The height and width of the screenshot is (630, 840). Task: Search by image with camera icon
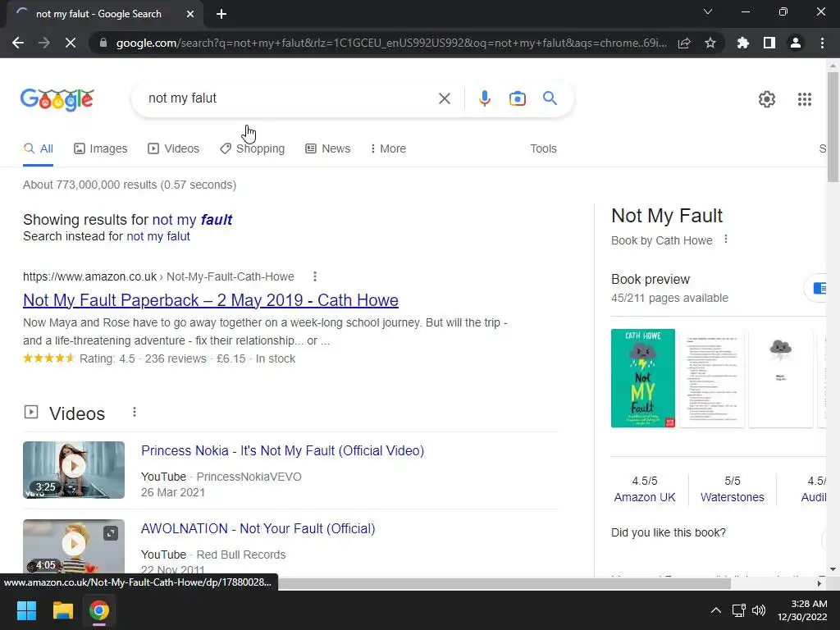tap(518, 98)
